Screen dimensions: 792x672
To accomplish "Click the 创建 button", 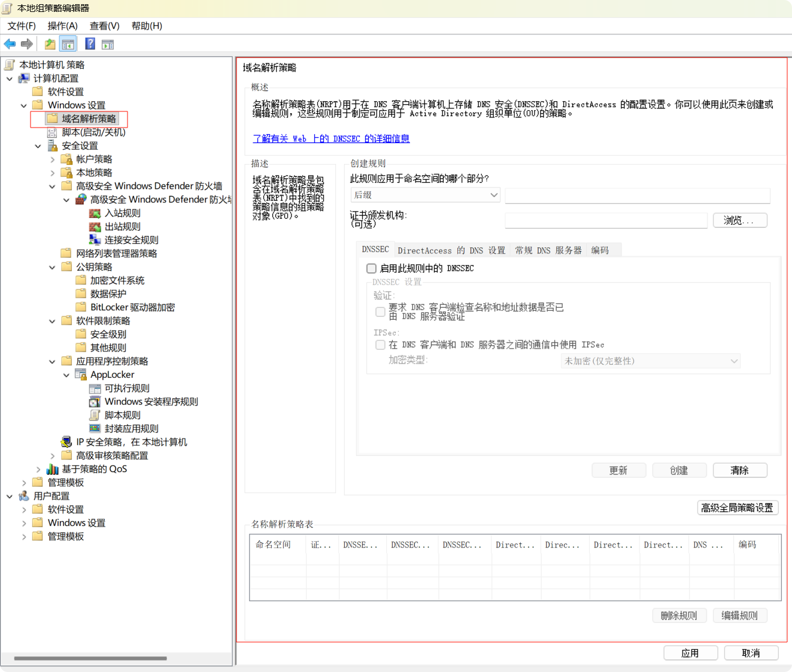I will click(679, 470).
